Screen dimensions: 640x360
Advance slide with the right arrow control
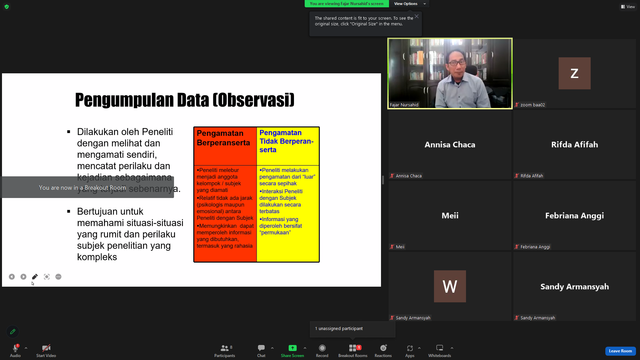tap(23, 277)
